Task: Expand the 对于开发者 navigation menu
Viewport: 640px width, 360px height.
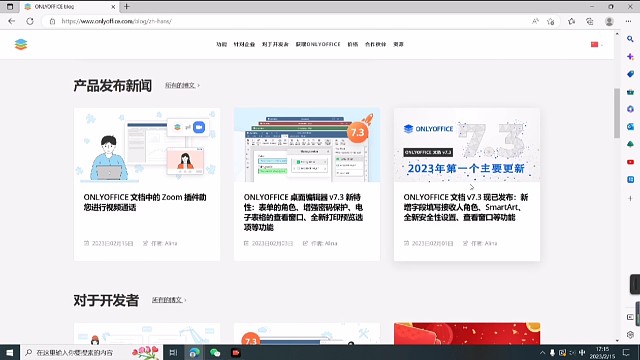Action: pyautogui.click(x=275, y=44)
